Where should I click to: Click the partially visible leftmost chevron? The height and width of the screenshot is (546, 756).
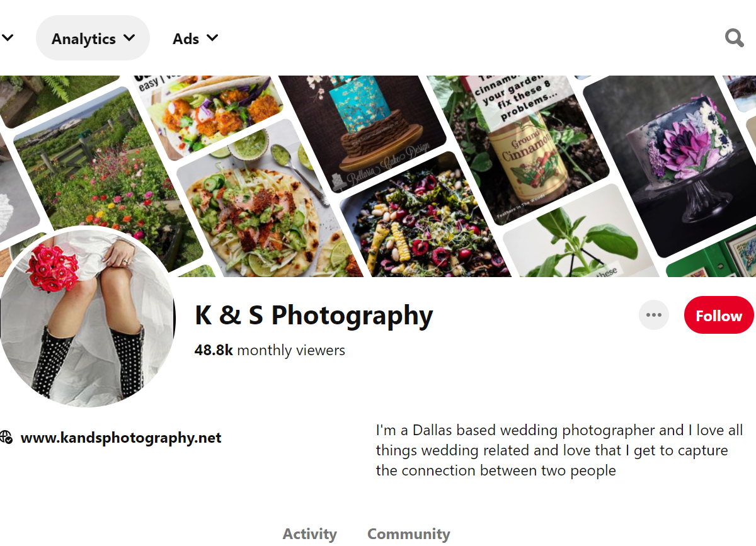pyautogui.click(x=8, y=38)
